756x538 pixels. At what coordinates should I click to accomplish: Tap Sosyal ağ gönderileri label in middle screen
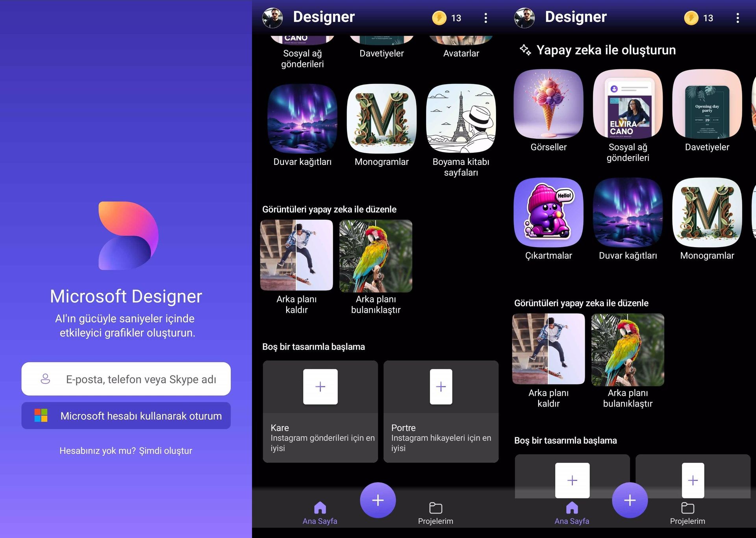coord(302,59)
